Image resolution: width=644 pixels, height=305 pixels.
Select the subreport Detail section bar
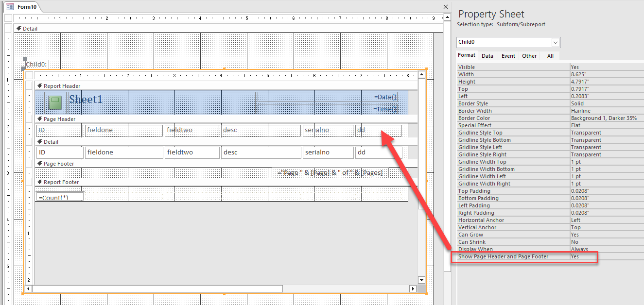[x=226, y=142]
